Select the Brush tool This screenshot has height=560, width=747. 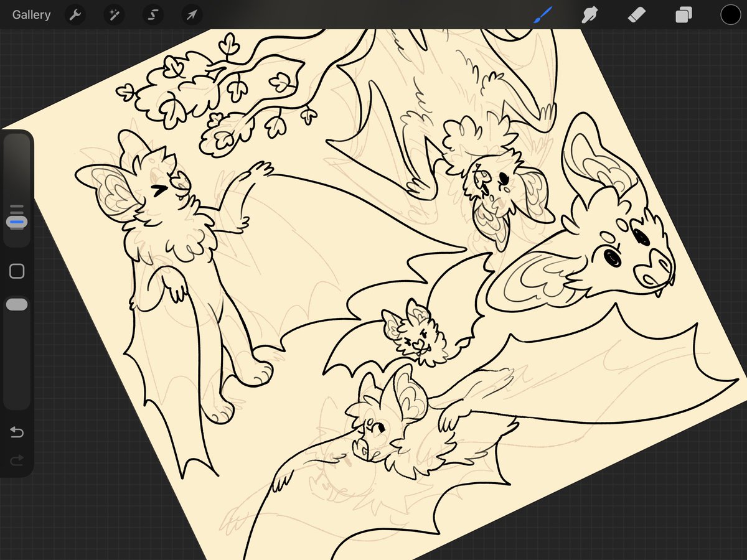pos(543,15)
